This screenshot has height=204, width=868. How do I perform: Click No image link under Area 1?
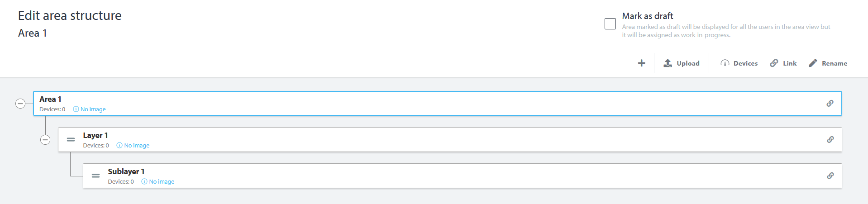click(93, 109)
